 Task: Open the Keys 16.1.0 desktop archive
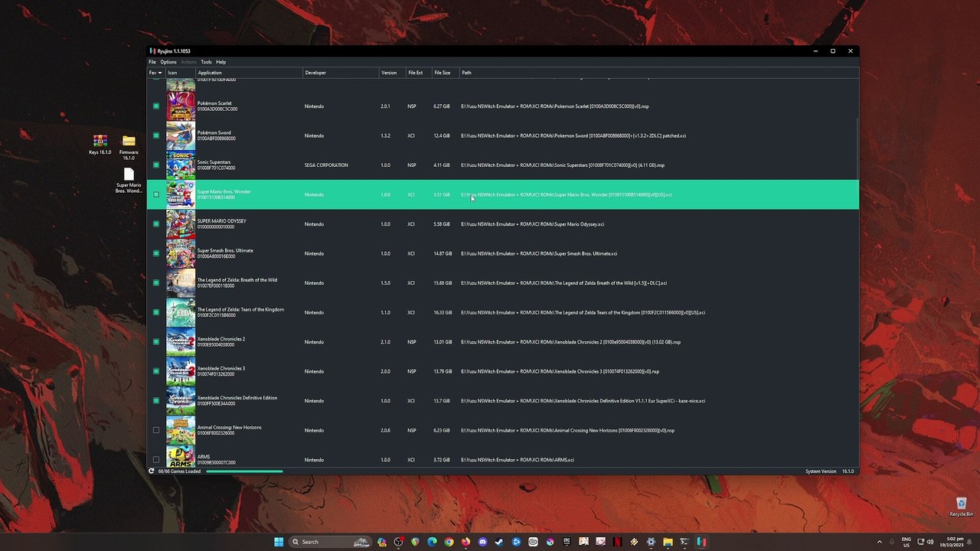[x=100, y=145]
